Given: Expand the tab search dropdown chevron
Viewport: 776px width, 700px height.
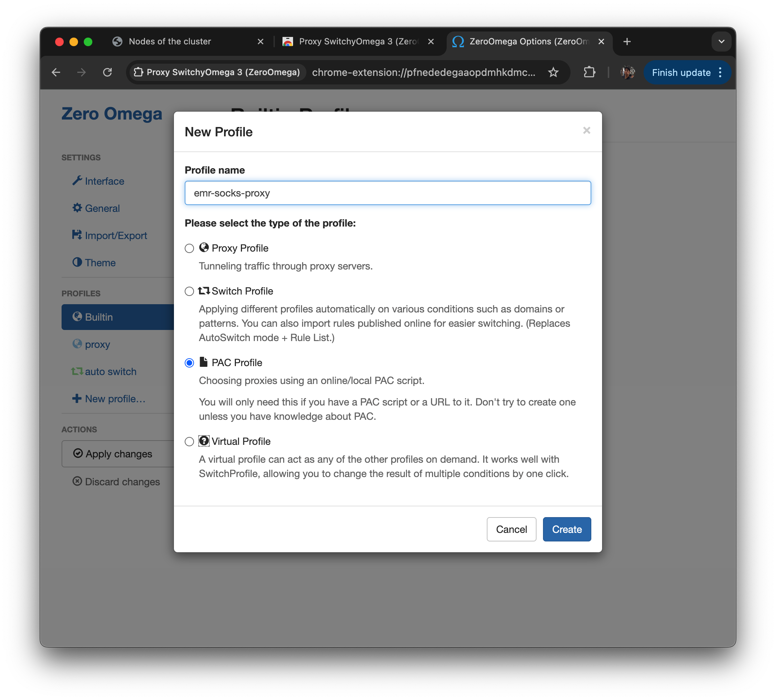Looking at the screenshot, I should tap(721, 42).
